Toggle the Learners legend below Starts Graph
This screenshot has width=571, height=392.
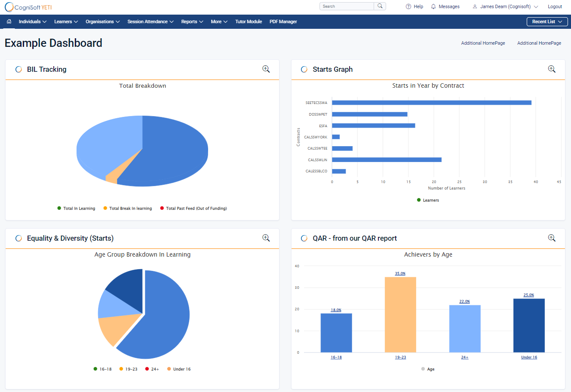(x=428, y=200)
